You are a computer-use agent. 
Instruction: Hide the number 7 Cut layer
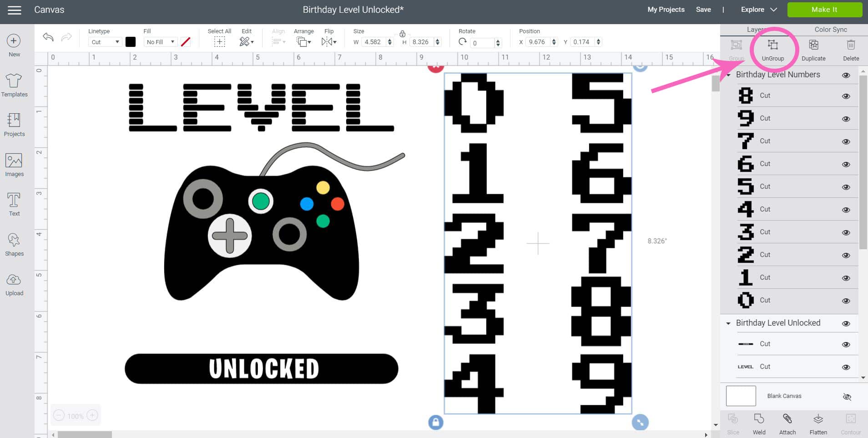click(x=846, y=141)
